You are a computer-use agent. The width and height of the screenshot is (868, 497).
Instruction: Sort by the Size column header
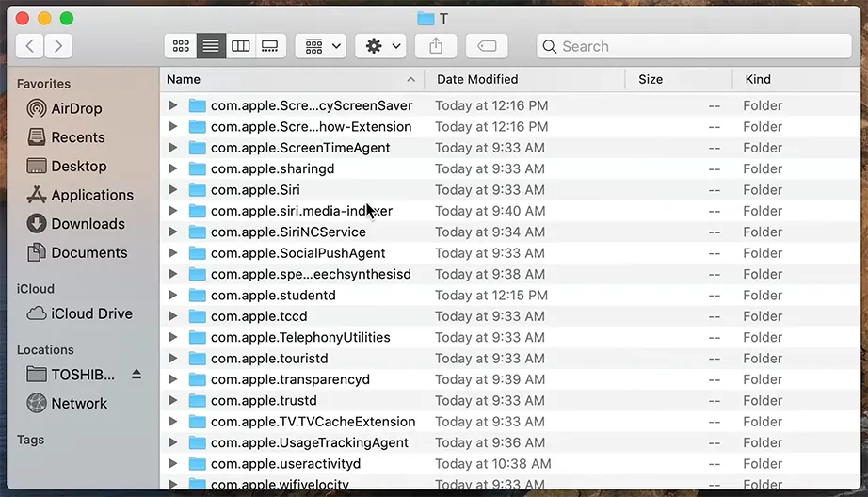coord(679,79)
